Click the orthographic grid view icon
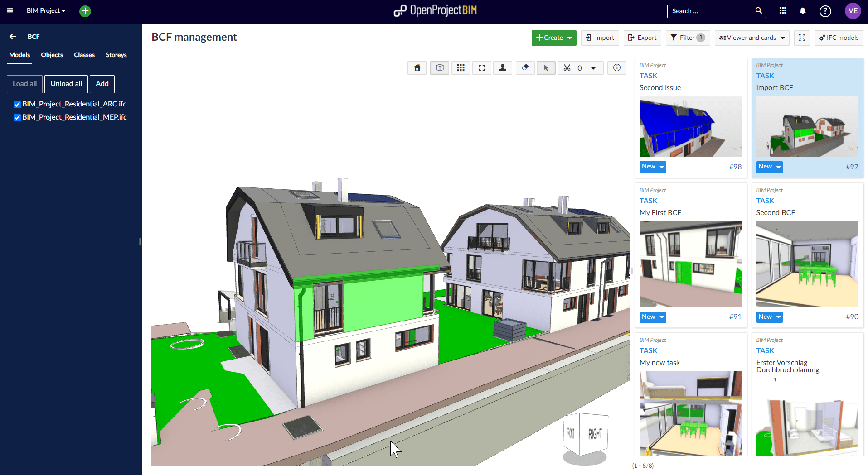 [x=461, y=68]
